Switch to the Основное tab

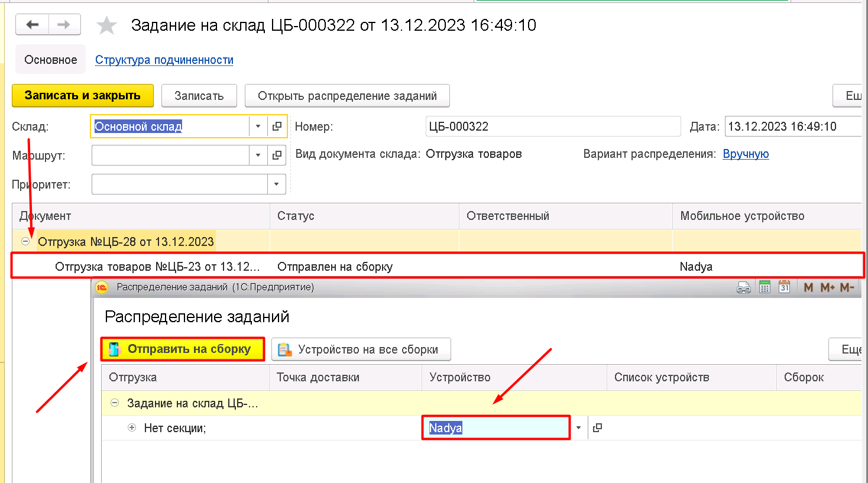click(x=51, y=60)
